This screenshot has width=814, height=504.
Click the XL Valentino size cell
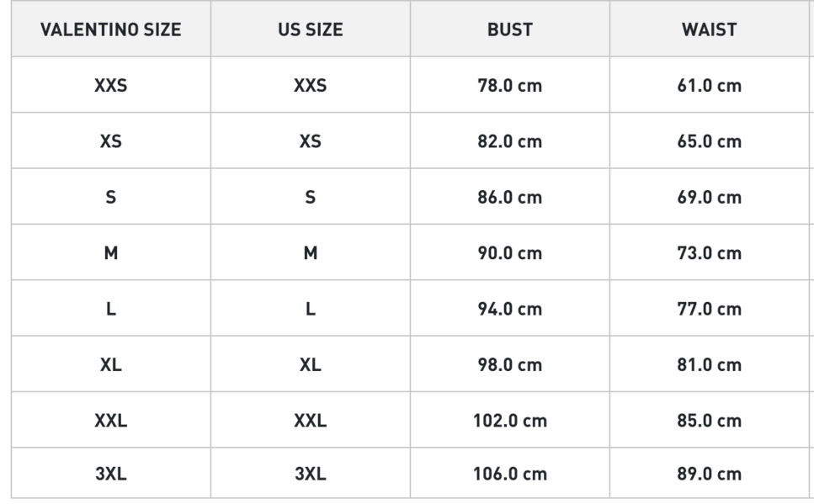point(110,363)
